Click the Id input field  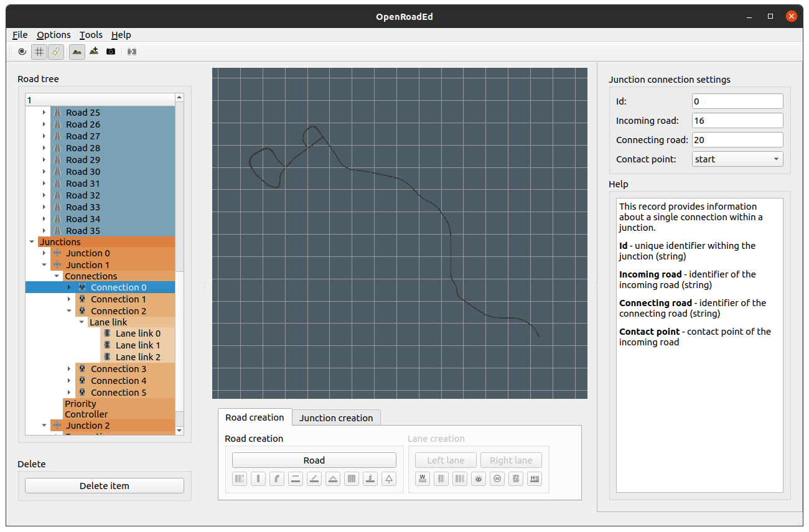(x=737, y=101)
